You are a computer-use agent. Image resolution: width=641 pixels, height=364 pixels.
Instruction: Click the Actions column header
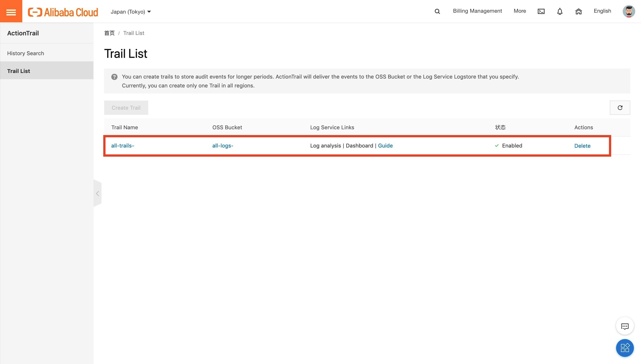pyautogui.click(x=584, y=127)
